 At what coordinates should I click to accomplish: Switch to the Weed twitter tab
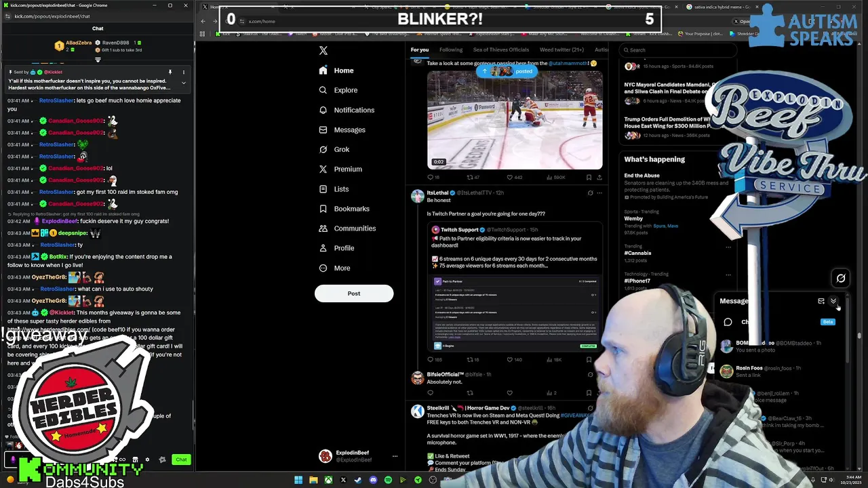point(561,49)
